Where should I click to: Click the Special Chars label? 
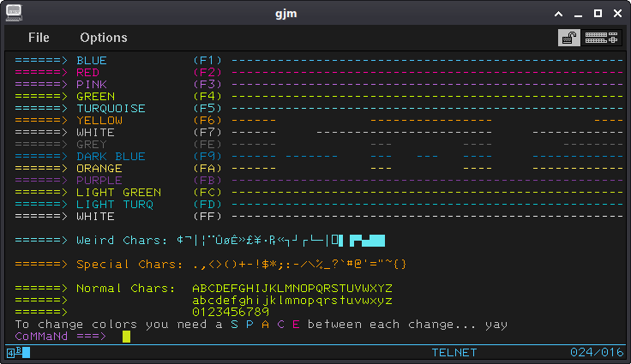129,265
